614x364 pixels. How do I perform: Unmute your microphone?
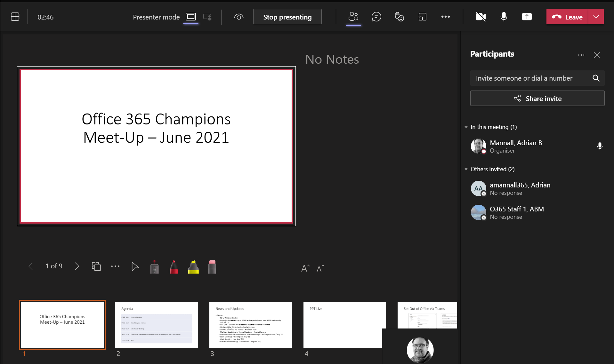[x=503, y=17]
